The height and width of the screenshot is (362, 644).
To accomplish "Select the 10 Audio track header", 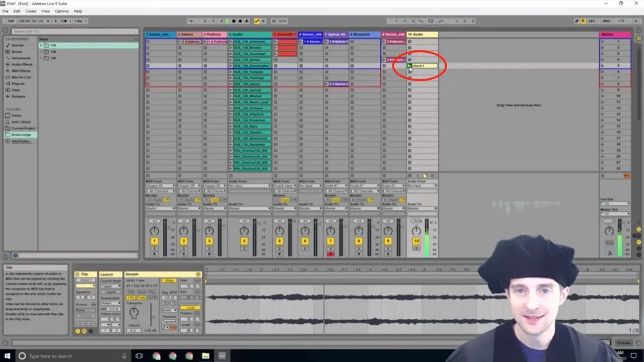I will point(422,35).
